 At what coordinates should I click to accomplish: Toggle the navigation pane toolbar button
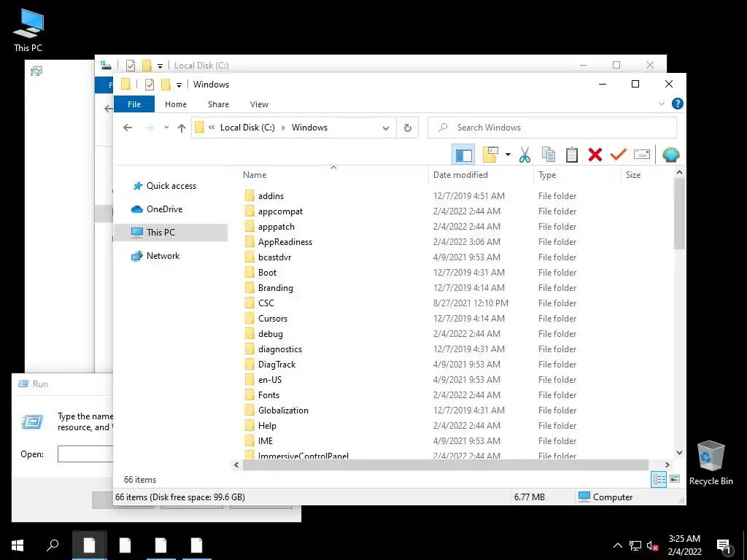pos(463,155)
